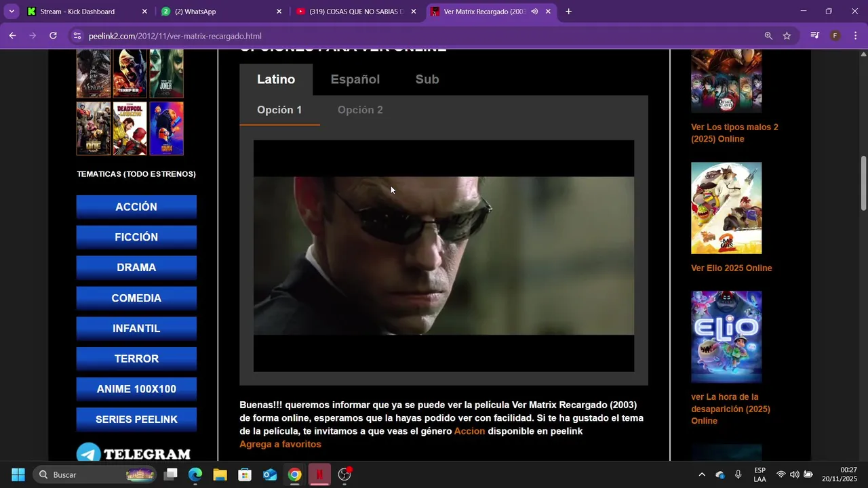This screenshot has height=488, width=868.
Task: Open the SERIES PEELINK button
Action: click(136, 420)
